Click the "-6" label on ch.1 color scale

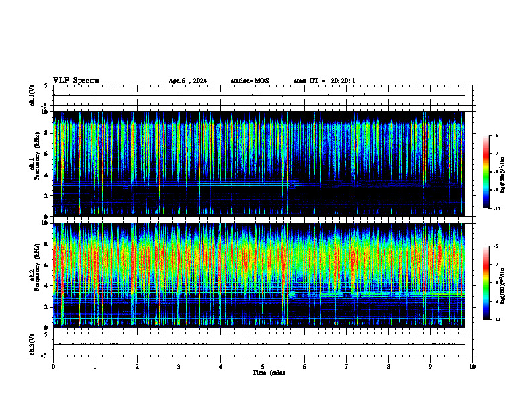point(496,135)
